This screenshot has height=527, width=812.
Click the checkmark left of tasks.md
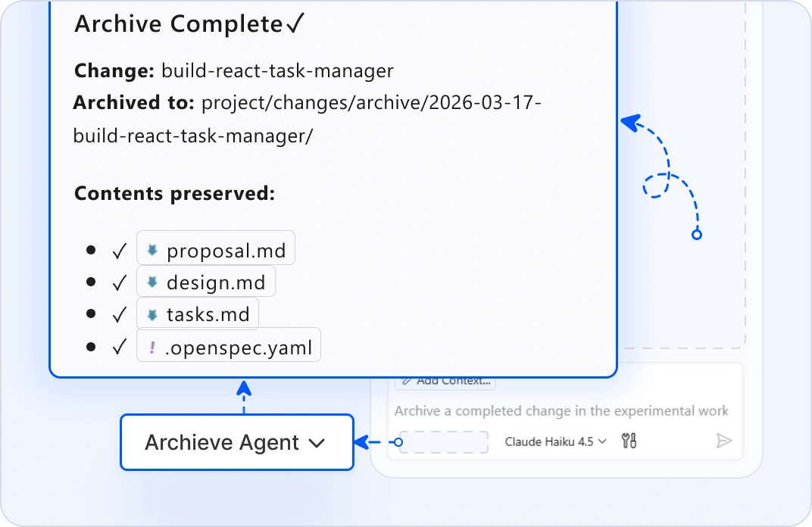pos(119,315)
